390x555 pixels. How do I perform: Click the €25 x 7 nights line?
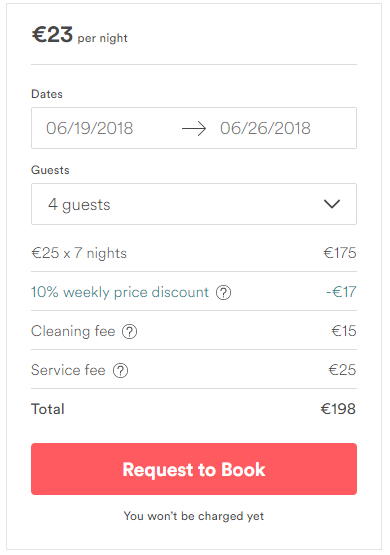[79, 253]
